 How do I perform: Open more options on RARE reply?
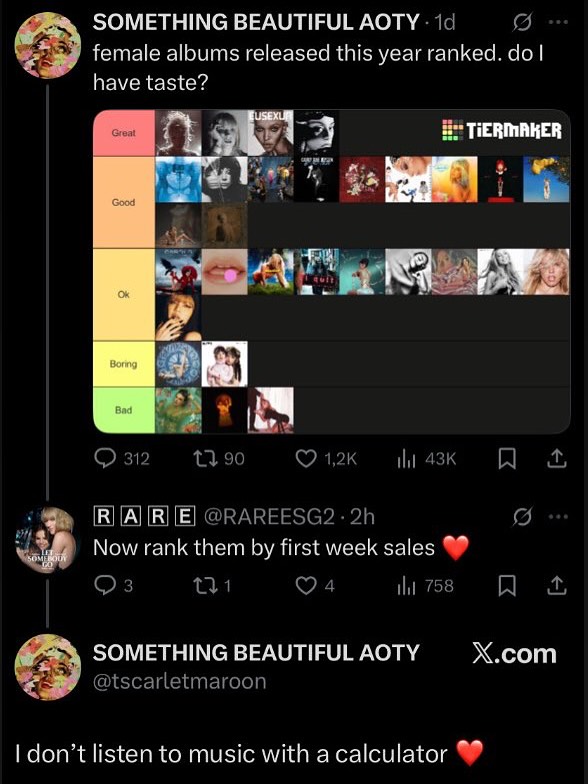(558, 516)
